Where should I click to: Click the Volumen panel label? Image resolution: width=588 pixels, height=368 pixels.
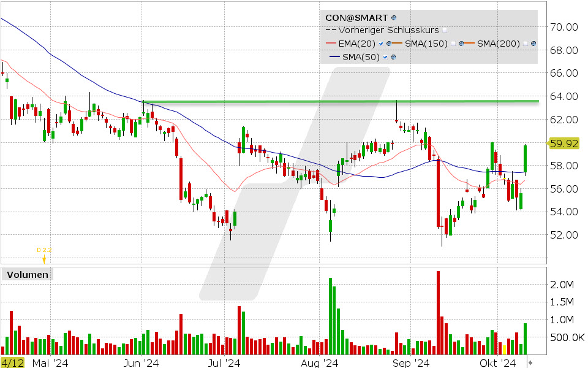(28, 275)
